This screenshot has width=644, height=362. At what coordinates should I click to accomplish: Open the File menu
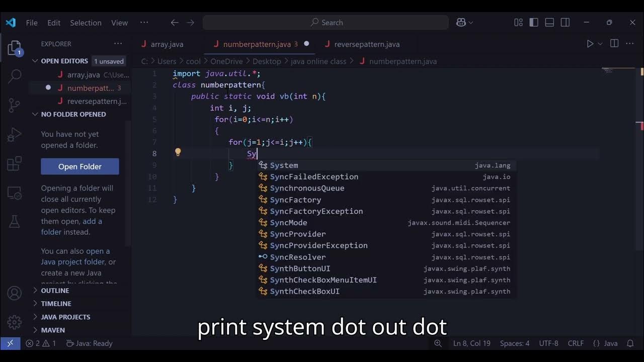pyautogui.click(x=32, y=23)
